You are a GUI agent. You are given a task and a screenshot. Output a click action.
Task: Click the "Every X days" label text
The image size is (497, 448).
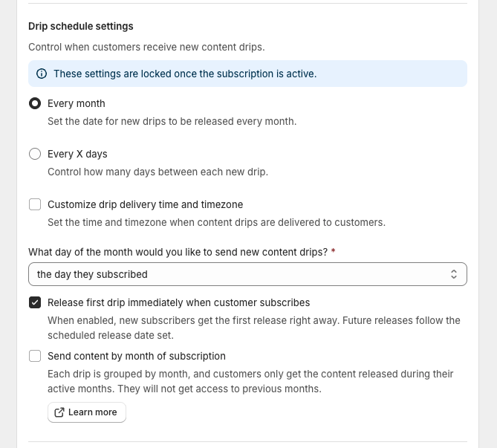(77, 154)
